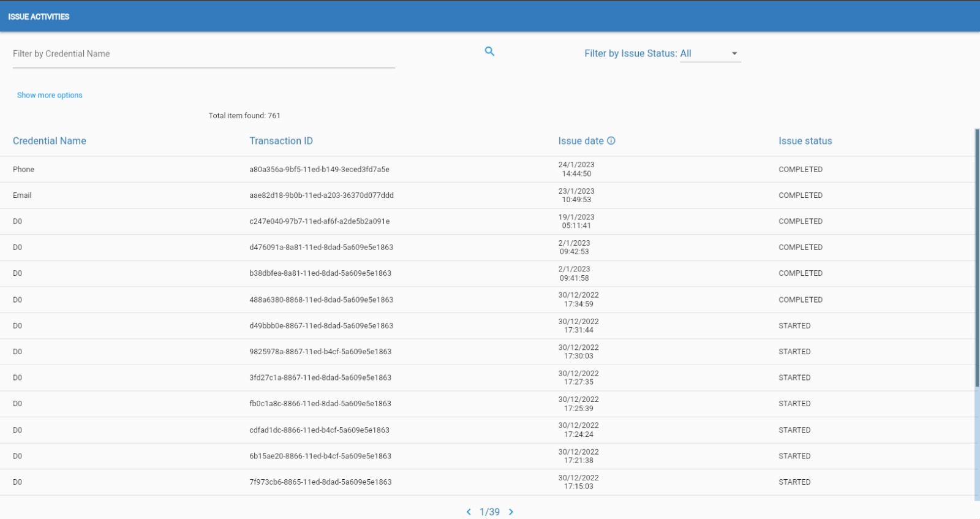This screenshot has height=519, width=980.
Task: Click transaction ID c247e040-97b7-11ed-af6f-a2de5b2a091e
Action: click(x=319, y=221)
